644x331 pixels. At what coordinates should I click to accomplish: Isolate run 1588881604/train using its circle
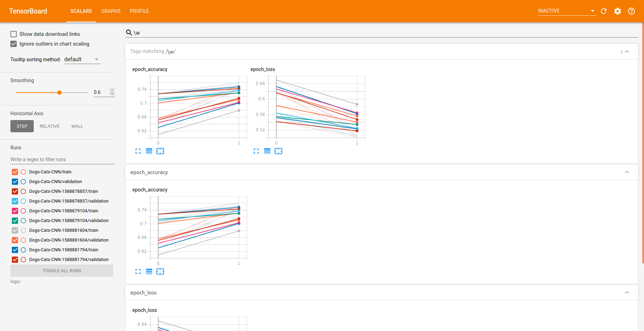[x=23, y=230]
